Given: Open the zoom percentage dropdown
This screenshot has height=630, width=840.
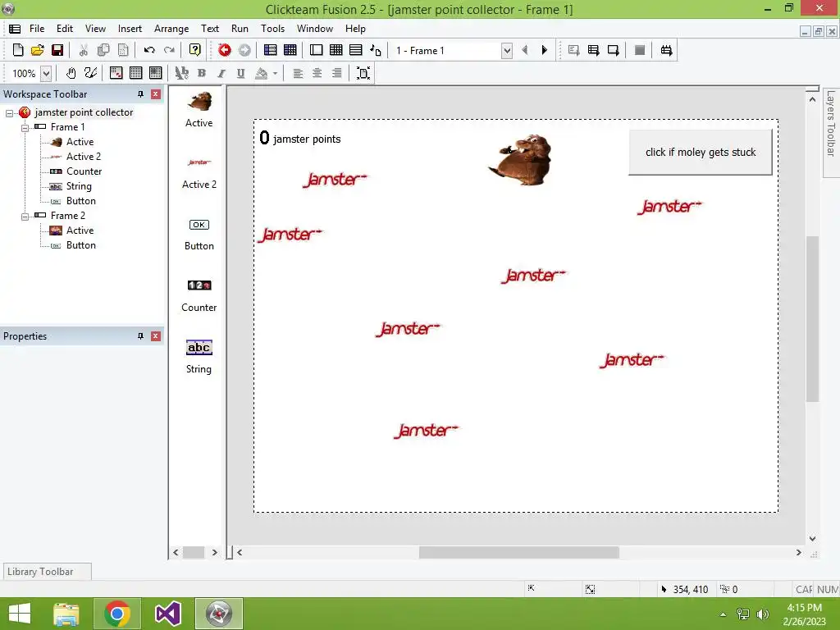Looking at the screenshot, I should 46,73.
